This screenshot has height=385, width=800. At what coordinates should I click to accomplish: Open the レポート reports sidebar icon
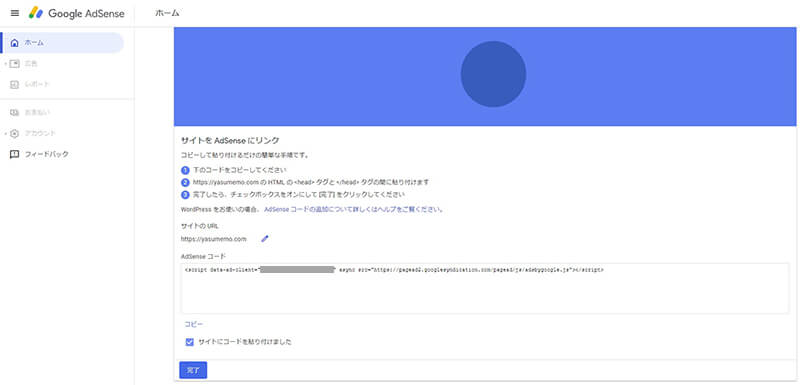(x=15, y=84)
